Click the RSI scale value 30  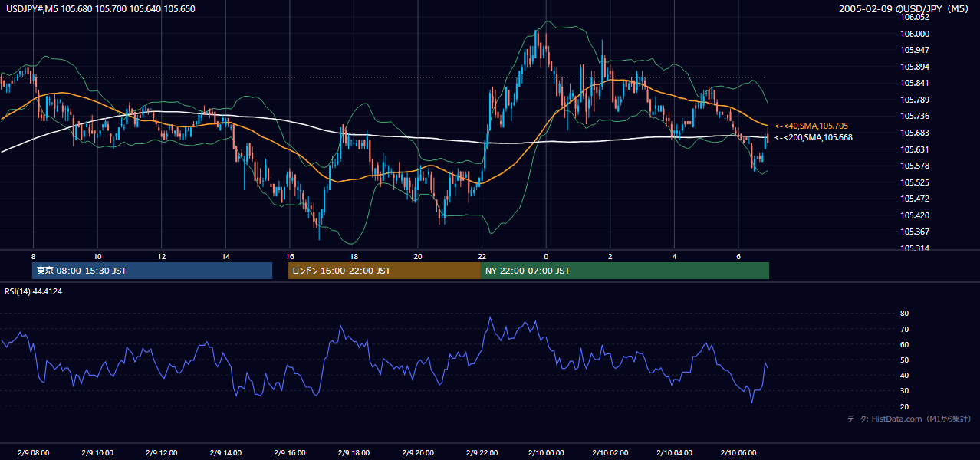coord(905,391)
